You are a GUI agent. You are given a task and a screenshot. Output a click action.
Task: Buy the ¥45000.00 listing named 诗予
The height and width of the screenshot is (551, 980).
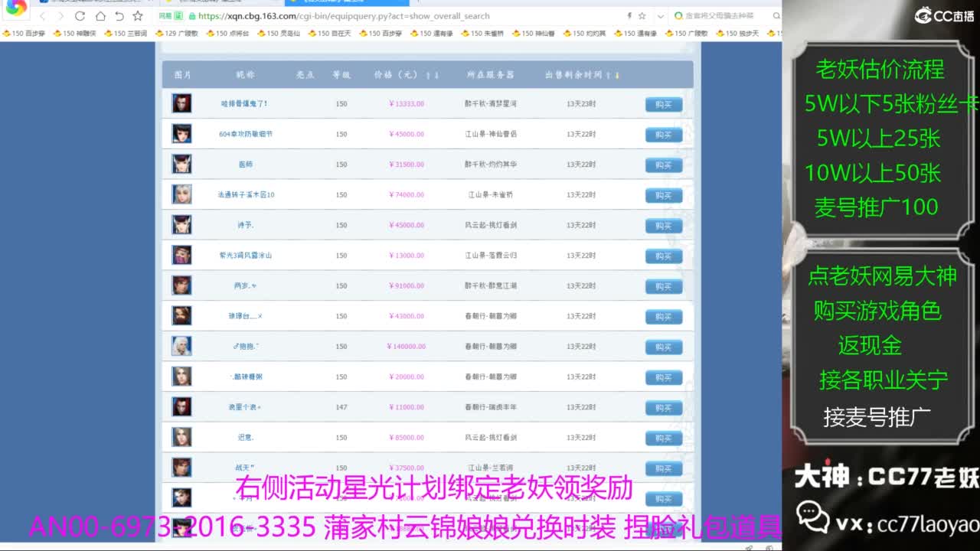[x=664, y=226]
